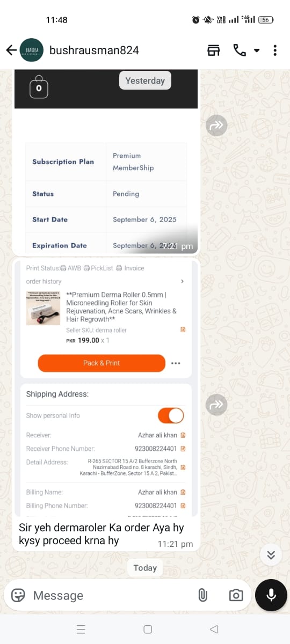The image size is (290, 644).
Task: Tap the microphone voice message button
Action: click(271, 595)
